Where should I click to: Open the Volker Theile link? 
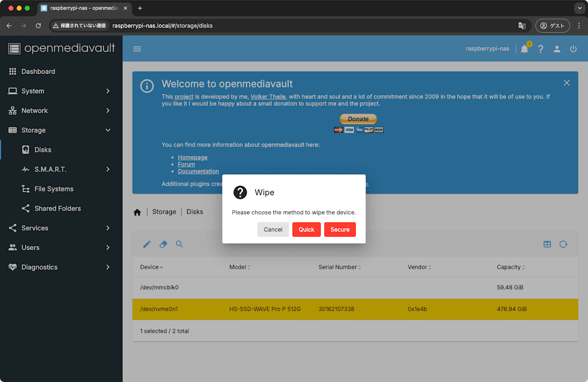coord(269,97)
